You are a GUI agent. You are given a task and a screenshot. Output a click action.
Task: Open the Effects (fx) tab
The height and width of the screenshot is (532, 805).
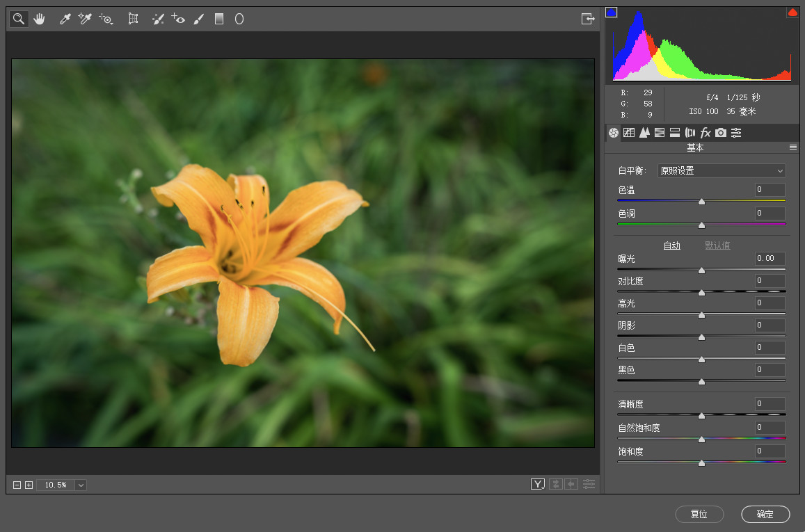coord(706,133)
